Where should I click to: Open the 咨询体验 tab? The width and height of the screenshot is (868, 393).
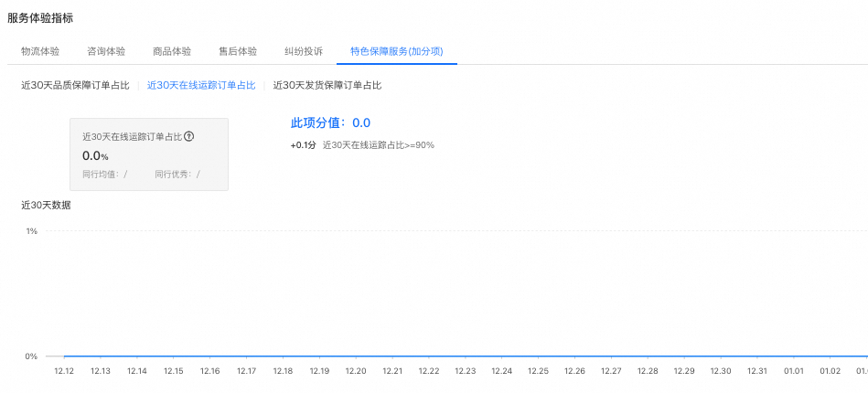106,51
